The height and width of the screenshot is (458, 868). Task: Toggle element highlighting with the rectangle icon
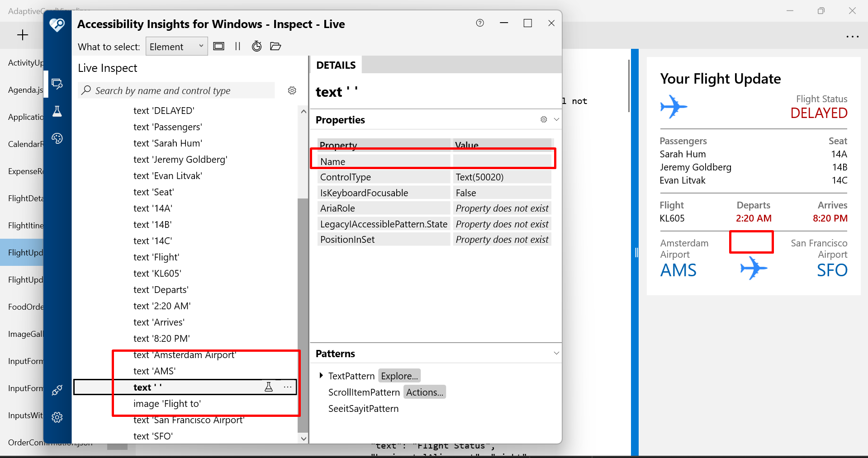218,46
